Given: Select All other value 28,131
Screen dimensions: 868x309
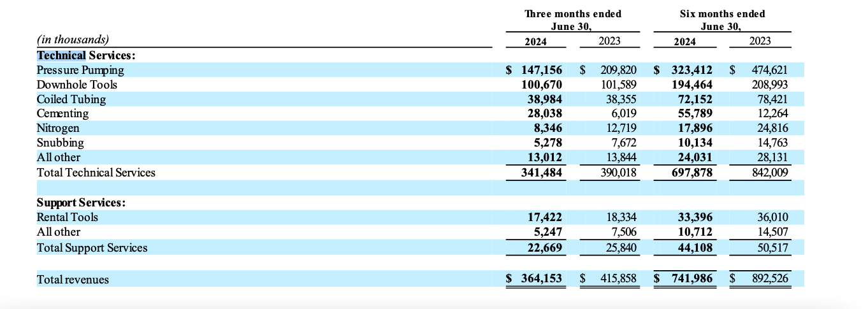Looking at the screenshot, I should pos(772,157).
